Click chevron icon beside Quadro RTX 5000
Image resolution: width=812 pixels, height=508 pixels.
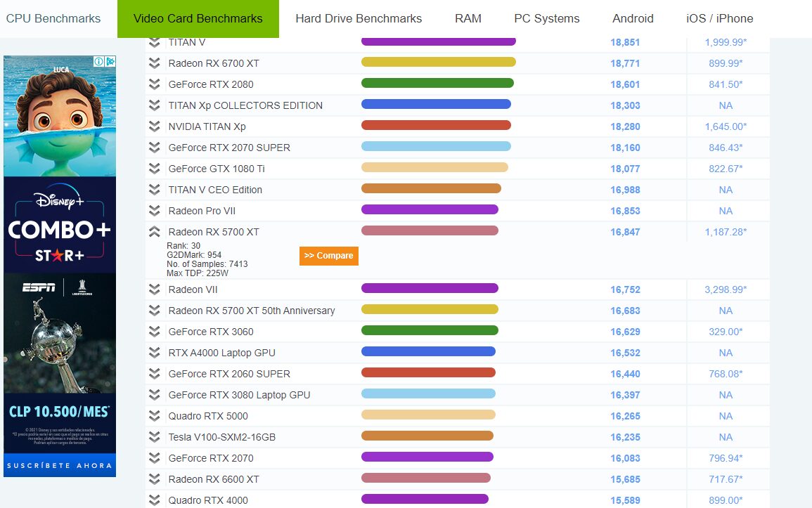pos(155,416)
